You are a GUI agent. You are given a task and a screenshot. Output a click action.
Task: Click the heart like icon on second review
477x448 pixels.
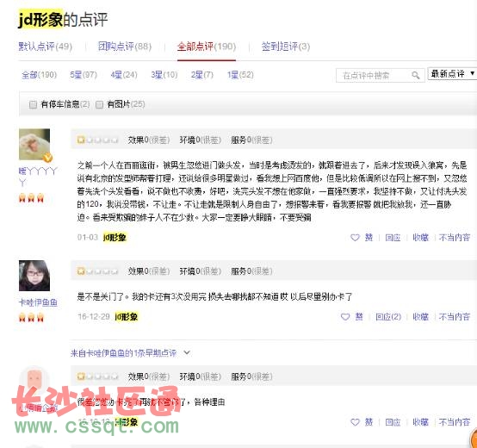tap(345, 317)
